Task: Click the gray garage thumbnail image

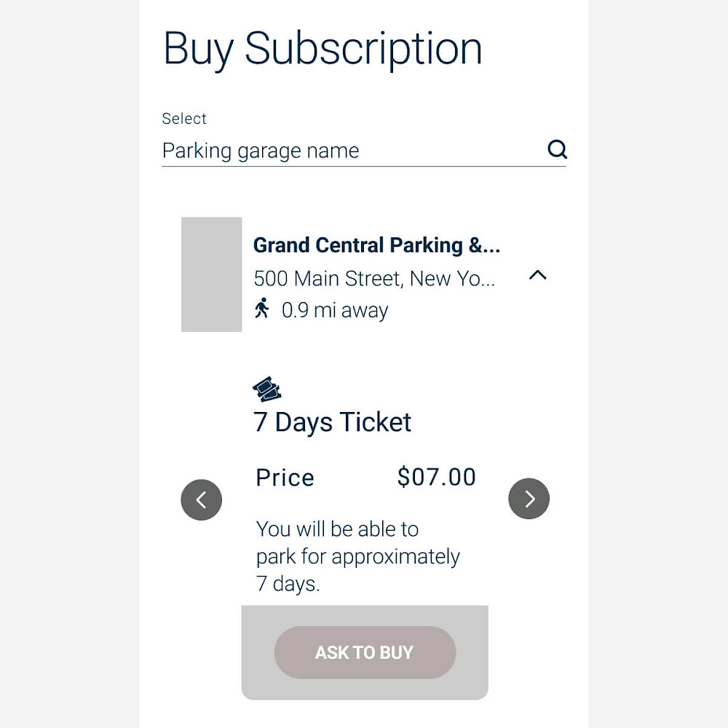Action: [211, 274]
